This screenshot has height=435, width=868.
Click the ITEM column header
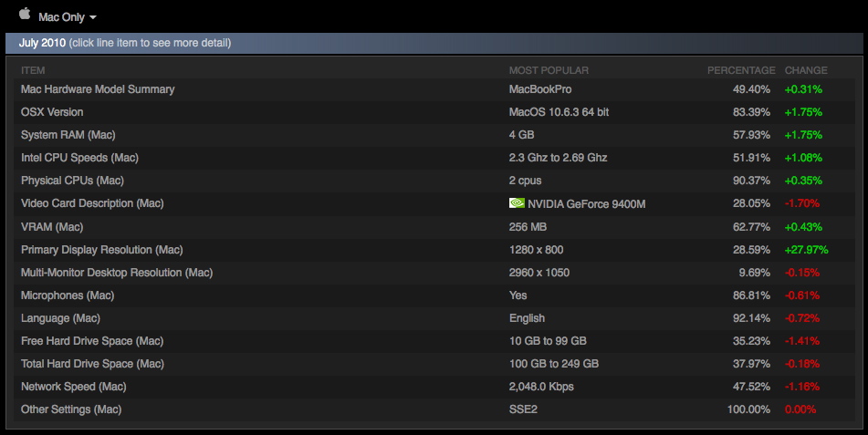click(33, 70)
